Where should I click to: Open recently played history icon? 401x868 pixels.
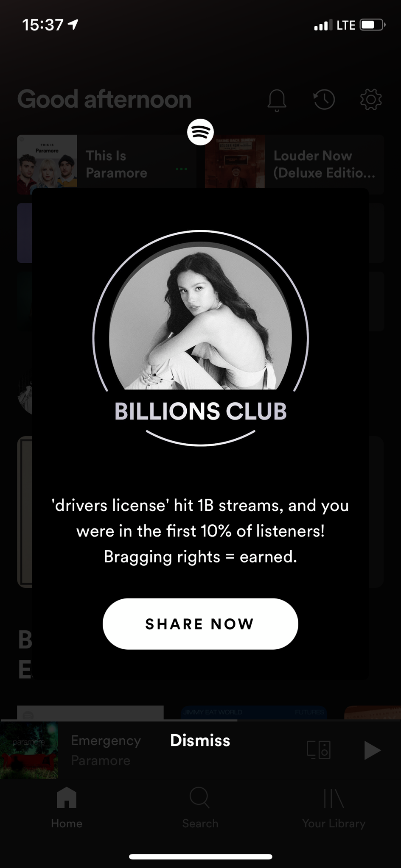[x=324, y=100]
